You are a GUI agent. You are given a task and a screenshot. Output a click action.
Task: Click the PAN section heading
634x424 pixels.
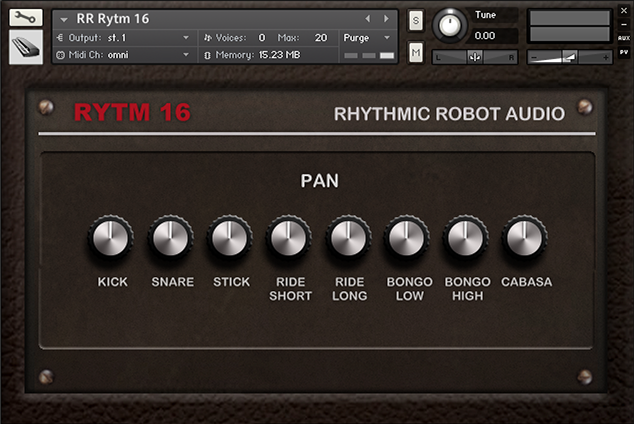coord(319,181)
